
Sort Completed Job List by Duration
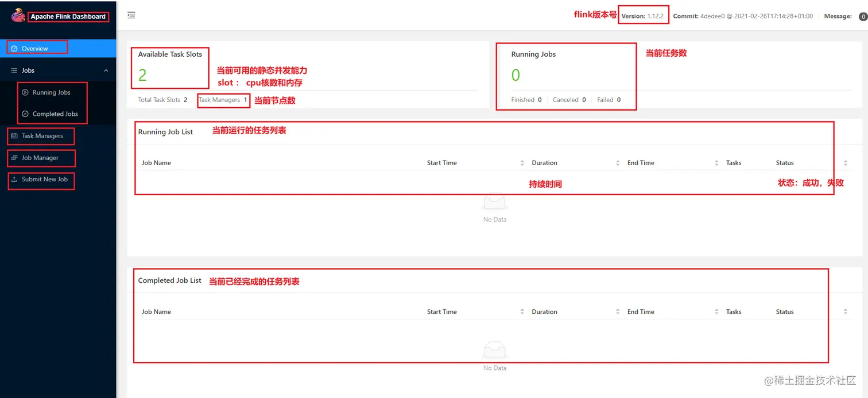[x=618, y=312]
